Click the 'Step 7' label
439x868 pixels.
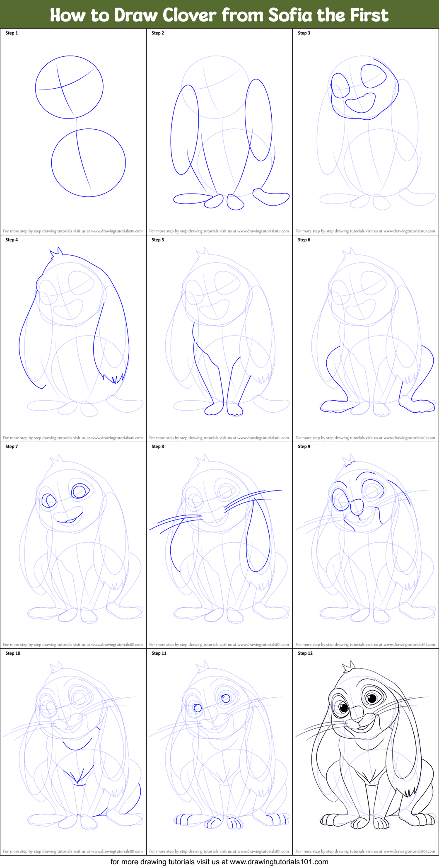pos(12,447)
